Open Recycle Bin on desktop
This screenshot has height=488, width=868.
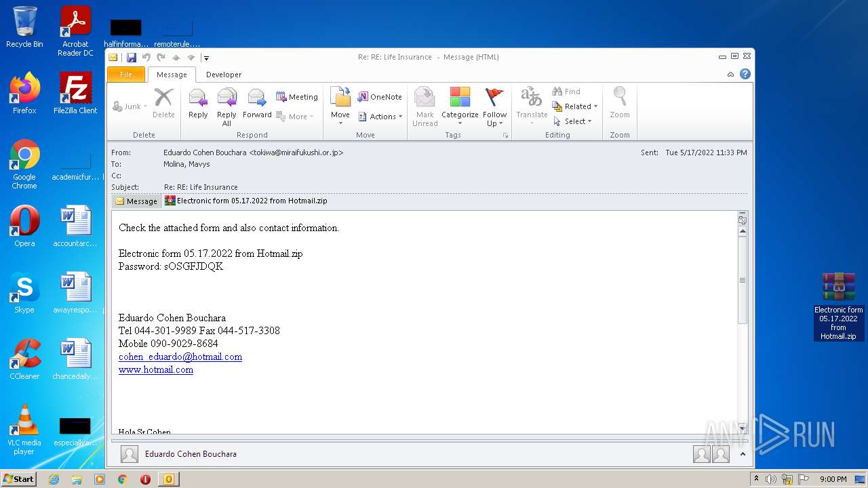tap(24, 27)
